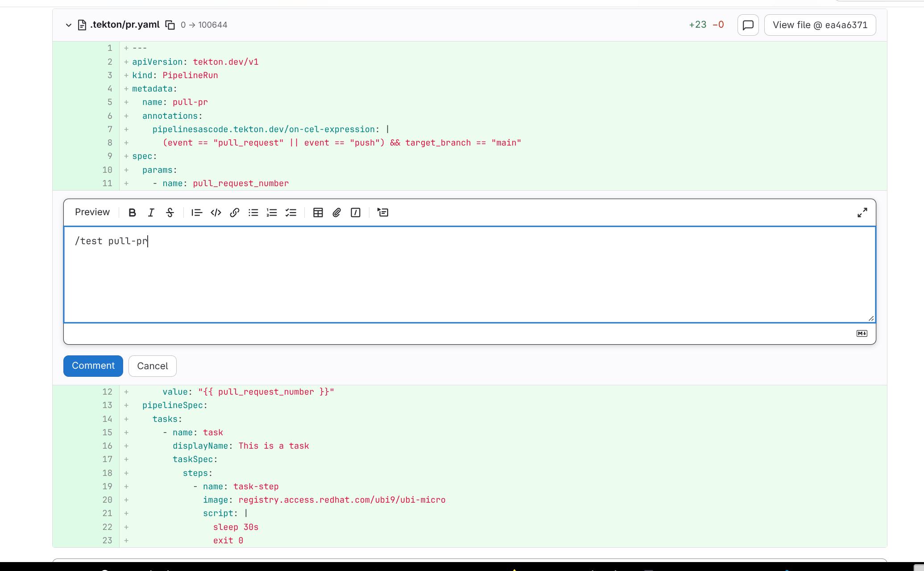Apply italic formatting
The image size is (924, 571).
point(151,213)
